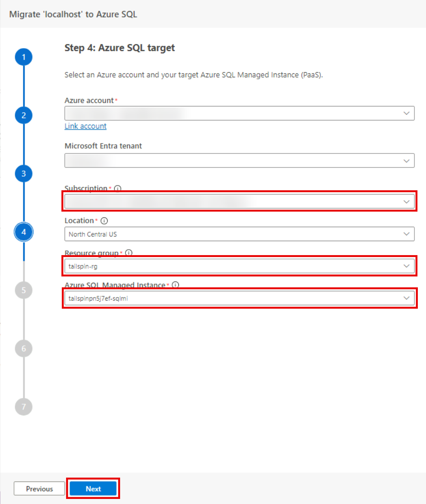Go to wizard step 2 circle

[x=24, y=115]
